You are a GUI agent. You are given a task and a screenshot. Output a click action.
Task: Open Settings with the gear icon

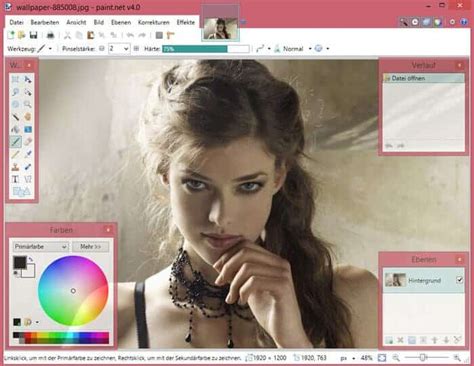(452, 22)
